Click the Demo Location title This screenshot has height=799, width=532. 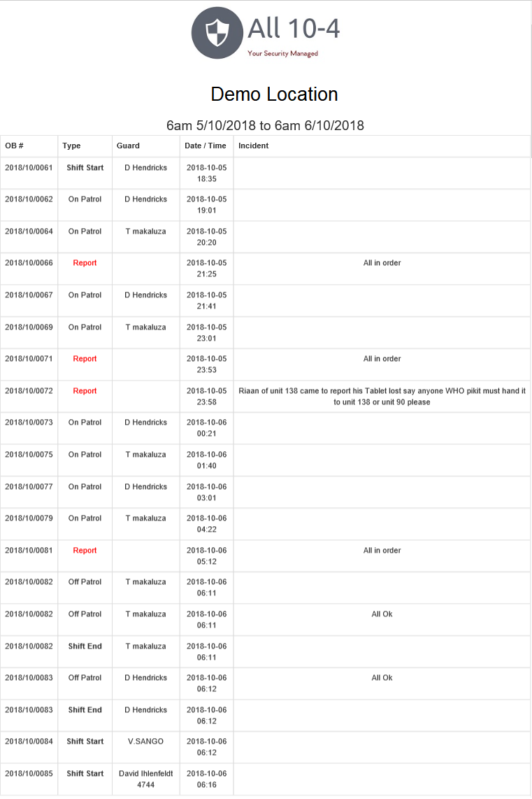274,94
